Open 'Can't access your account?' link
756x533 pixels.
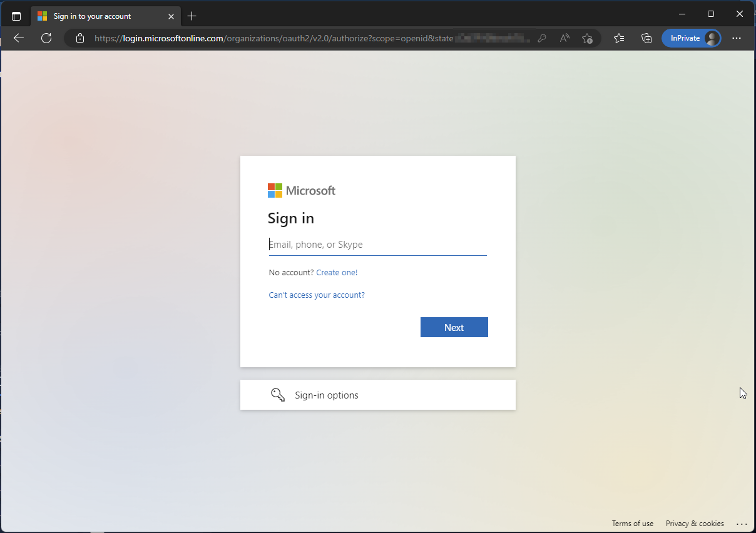(317, 295)
